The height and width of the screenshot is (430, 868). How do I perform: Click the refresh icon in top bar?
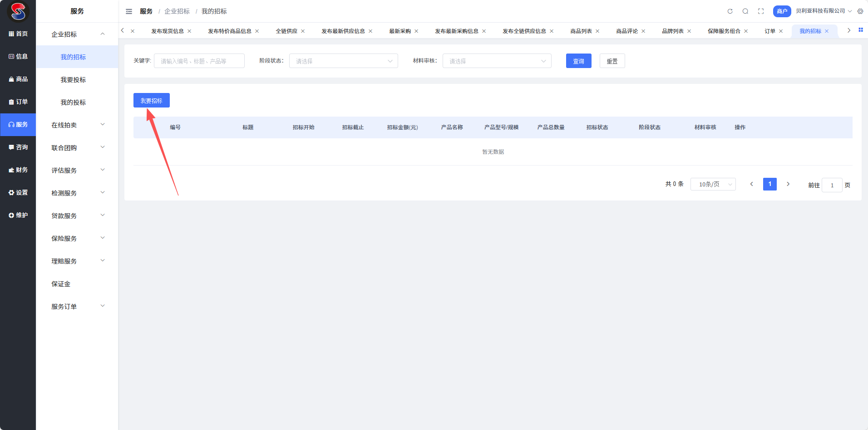[x=730, y=11]
